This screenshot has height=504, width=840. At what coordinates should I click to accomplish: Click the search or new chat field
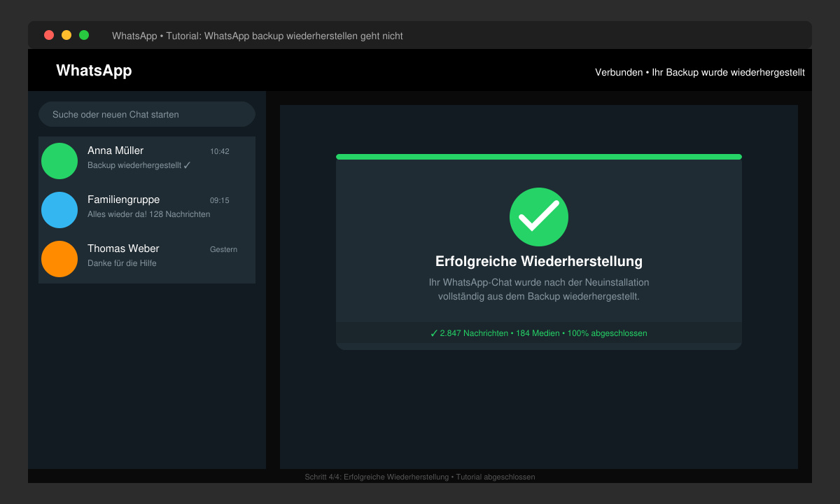pyautogui.click(x=147, y=114)
